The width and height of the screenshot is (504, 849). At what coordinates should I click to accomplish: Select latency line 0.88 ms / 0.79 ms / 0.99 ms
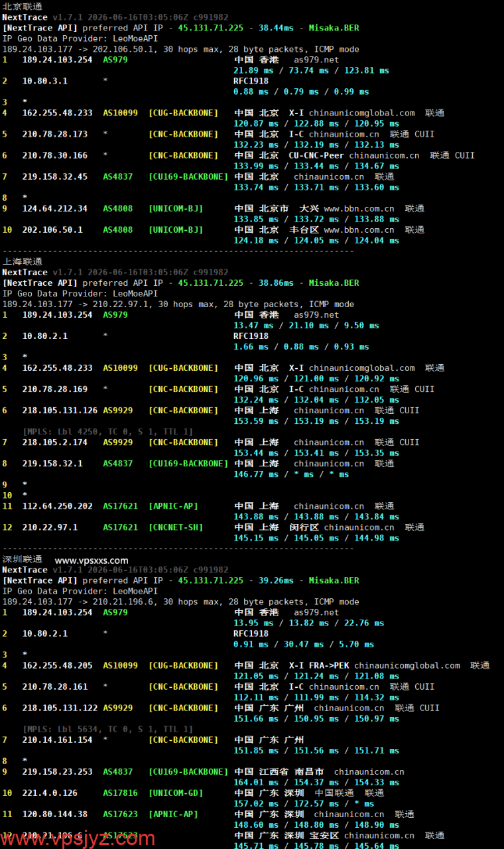302,92
